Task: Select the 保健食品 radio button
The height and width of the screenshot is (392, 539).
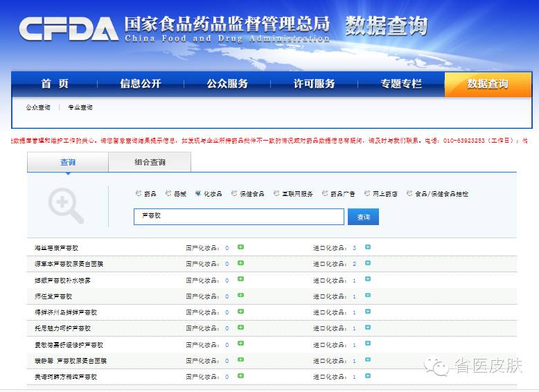Action: pyautogui.click(x=234, y=193)
